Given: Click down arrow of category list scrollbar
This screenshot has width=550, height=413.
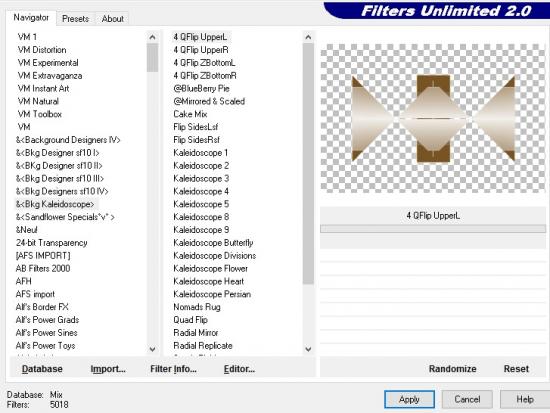Looking at the screenshot, I should (x=152, y=349).
